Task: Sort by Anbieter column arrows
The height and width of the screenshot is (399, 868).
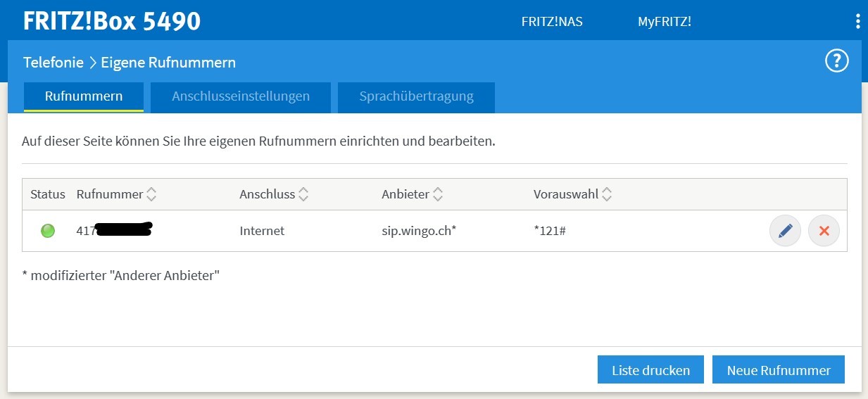Action: pos(438,194)
